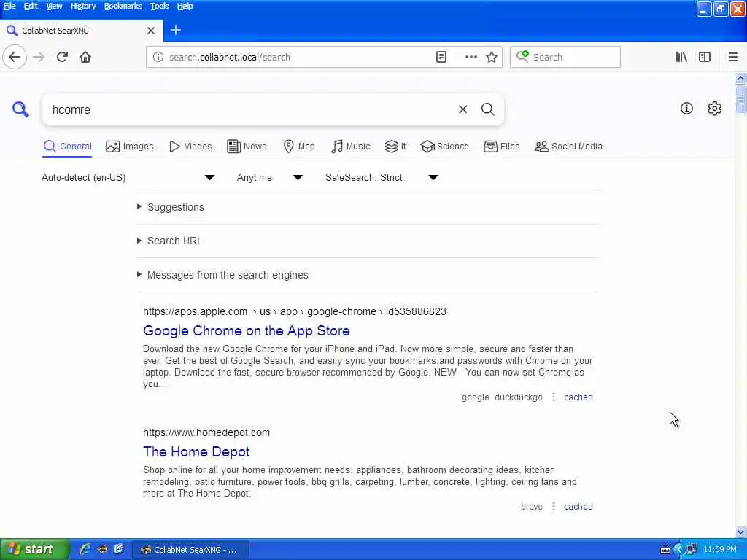Expand hidden system tray icons arrow
The width and height of the screenshot is (747, 560).
[679, 550]
